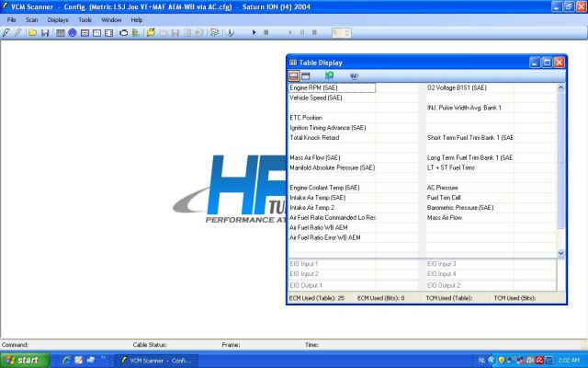Open the Tools menu

[85, 20]
